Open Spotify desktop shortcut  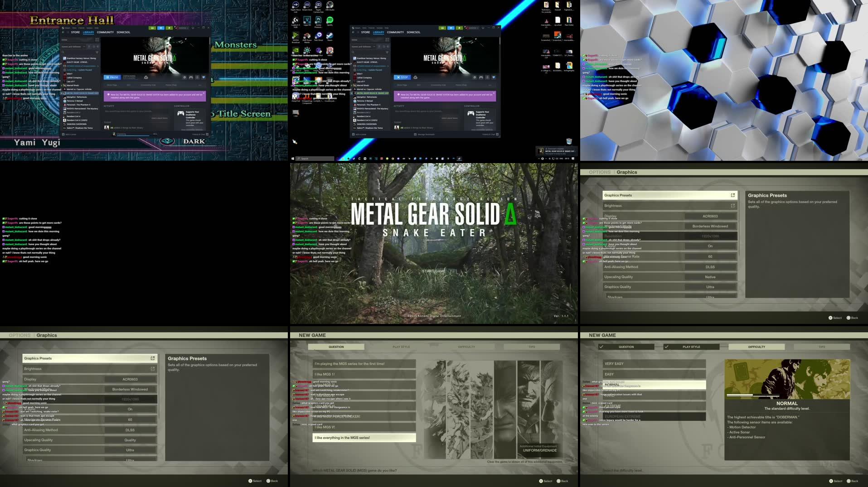pos(330,21)
